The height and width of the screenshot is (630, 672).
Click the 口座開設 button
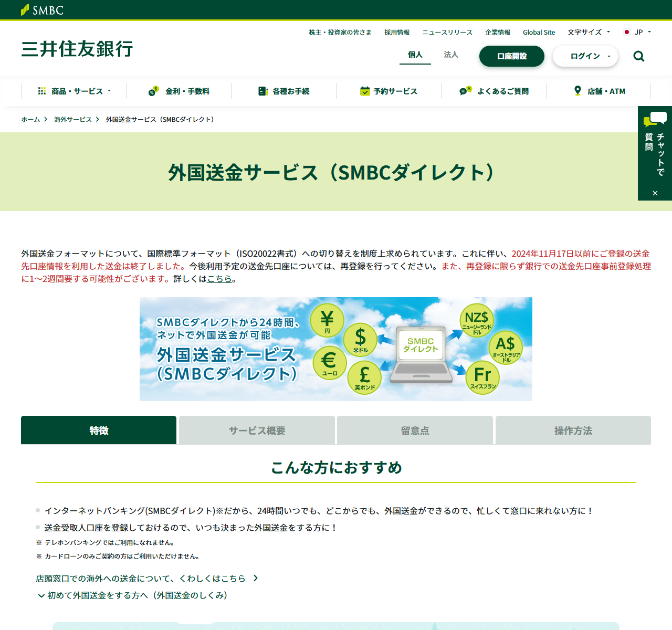click(512, 56)
